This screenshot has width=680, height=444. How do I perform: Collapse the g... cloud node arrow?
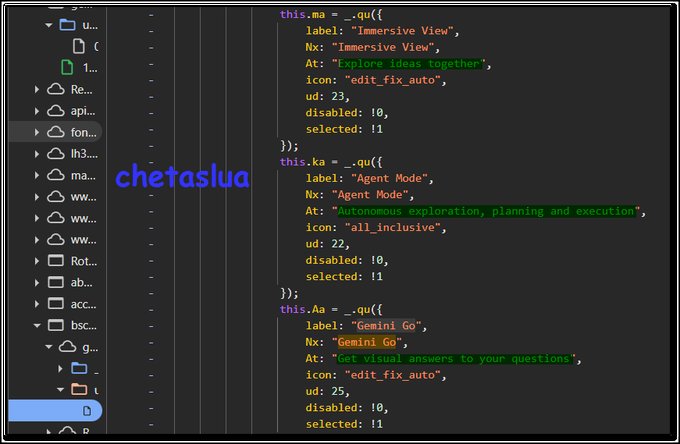(49, 346)
